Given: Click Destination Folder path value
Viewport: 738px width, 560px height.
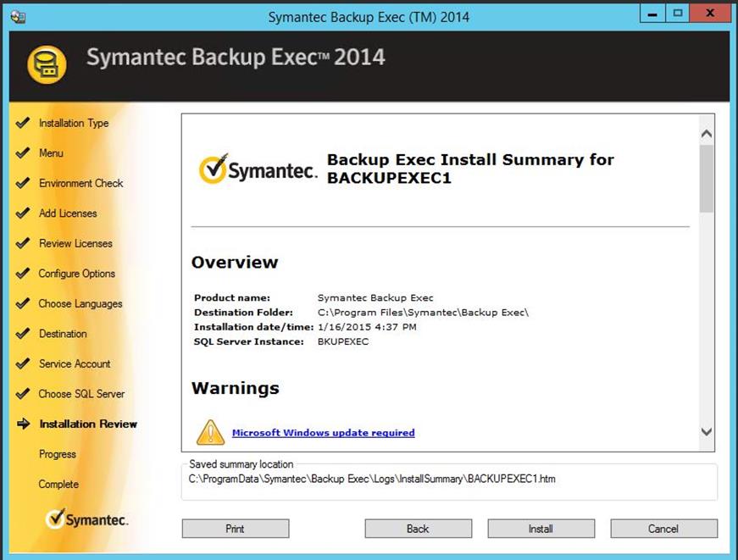Looking at the screenshot, I should (x=423, y=313).
